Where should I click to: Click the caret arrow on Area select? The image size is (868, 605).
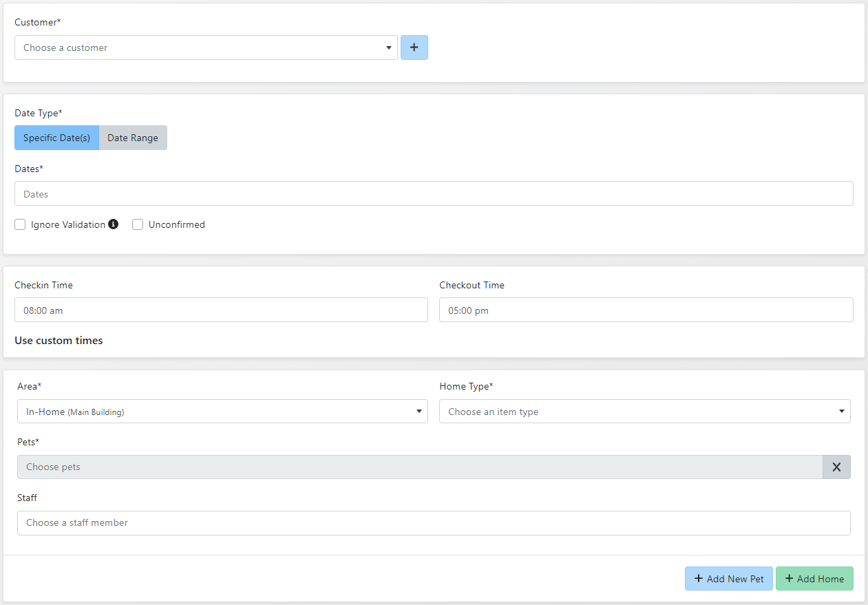(419, 412)
